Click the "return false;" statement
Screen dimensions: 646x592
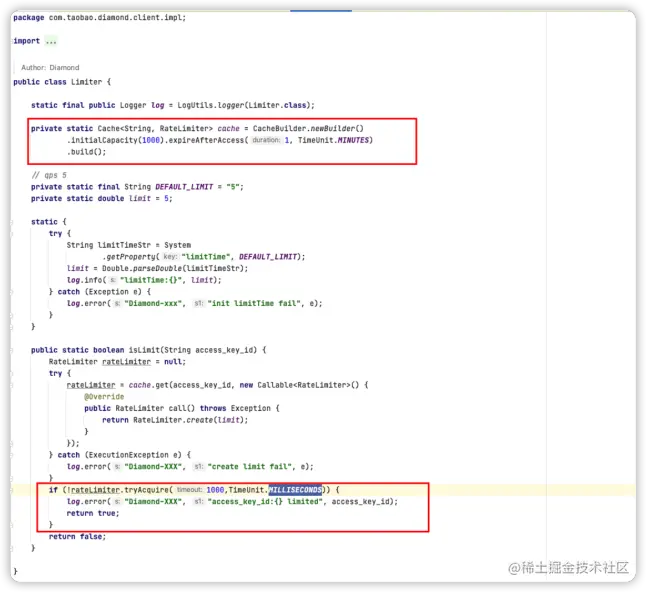click(x=77, y=537)
